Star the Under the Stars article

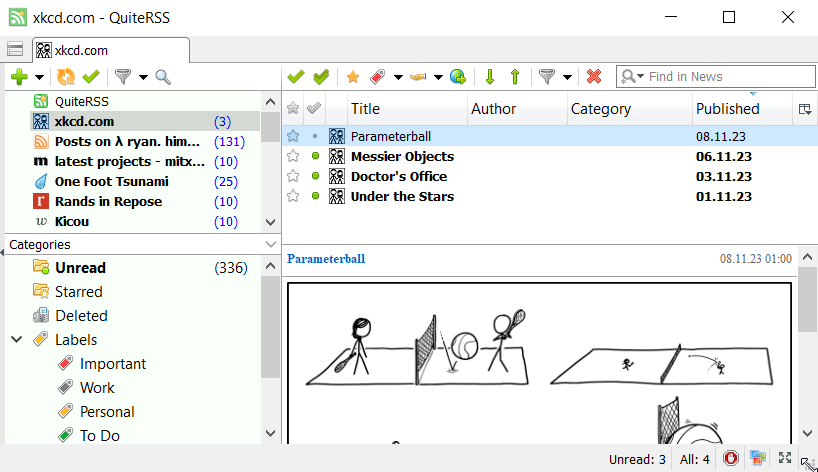[293, 197]
